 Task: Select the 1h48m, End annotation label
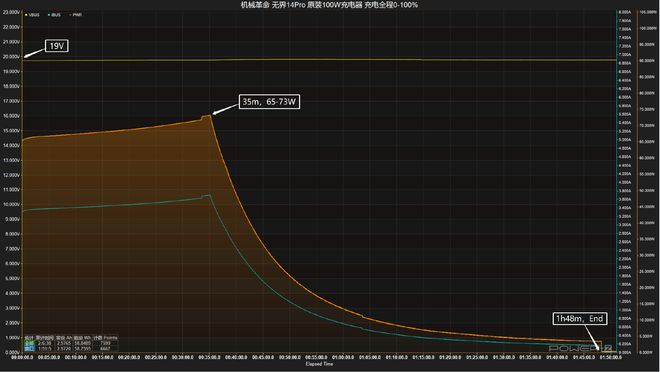tap(580, 319)
